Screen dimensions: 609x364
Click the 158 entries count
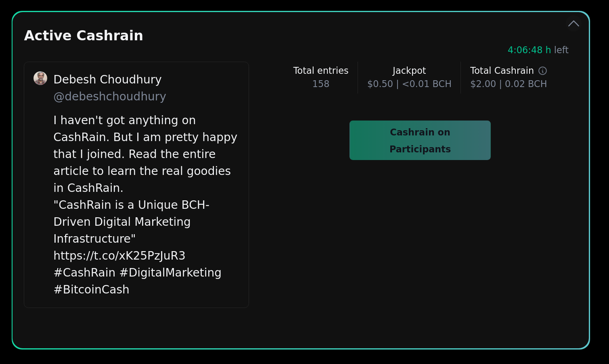point(321,84)
